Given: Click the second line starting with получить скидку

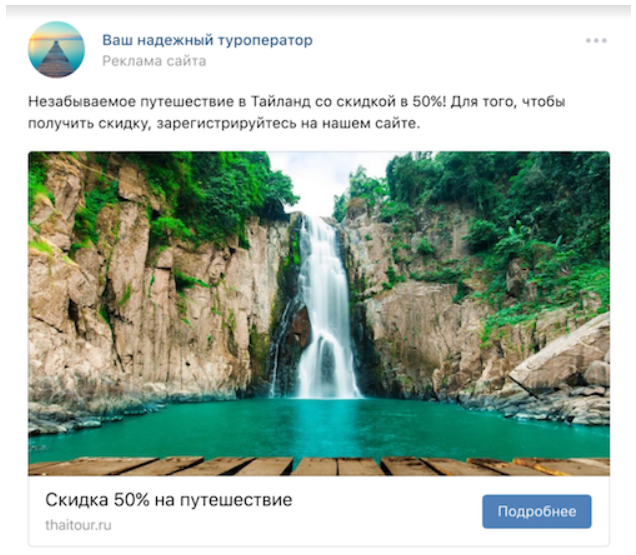Looking at the screenshot, I should tap(224, 123).
